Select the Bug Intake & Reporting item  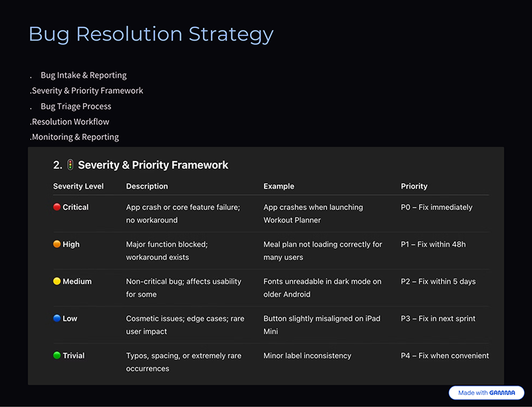tap(84, 75)
